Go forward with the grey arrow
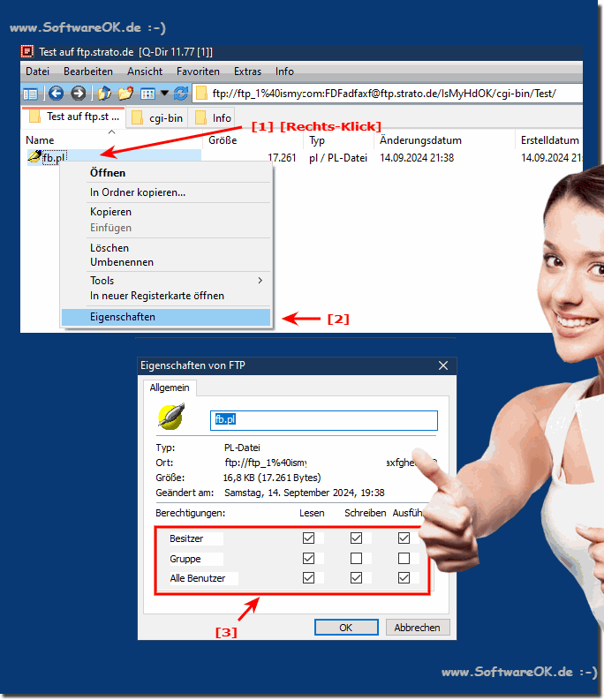 pos(79,94)
